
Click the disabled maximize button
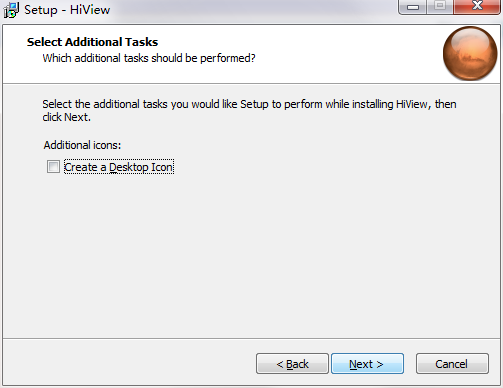tap(440, 7)
